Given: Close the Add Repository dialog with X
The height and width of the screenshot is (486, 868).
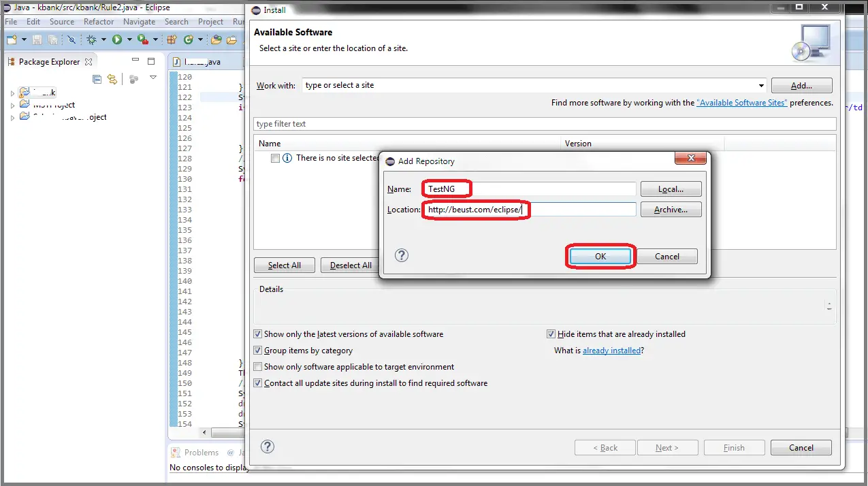Looking at the screenshot, I should coord(691,158).
